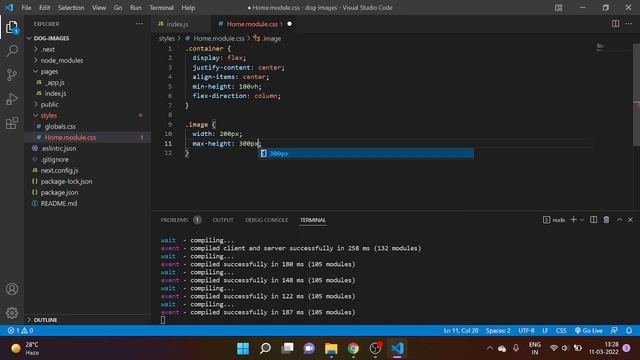Customize layout icon in title bar
The width and height of the screenshot is (640, 360).
click(x=559, y=7)
